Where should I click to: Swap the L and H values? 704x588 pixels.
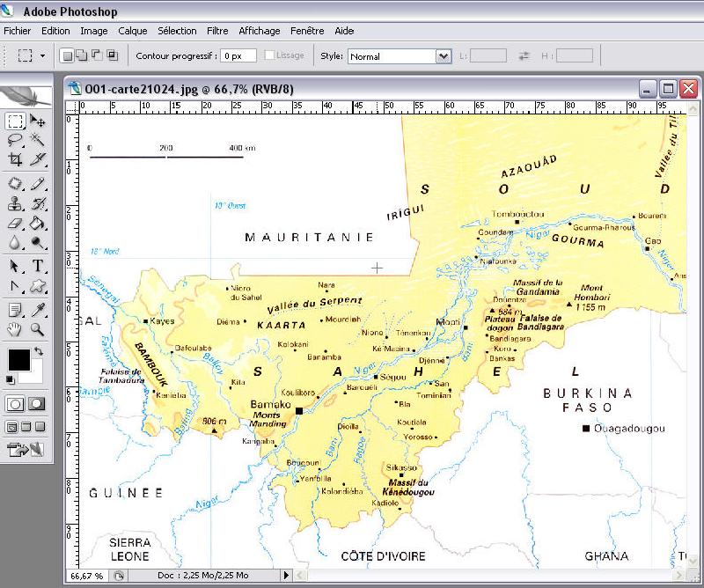[524, 56]
